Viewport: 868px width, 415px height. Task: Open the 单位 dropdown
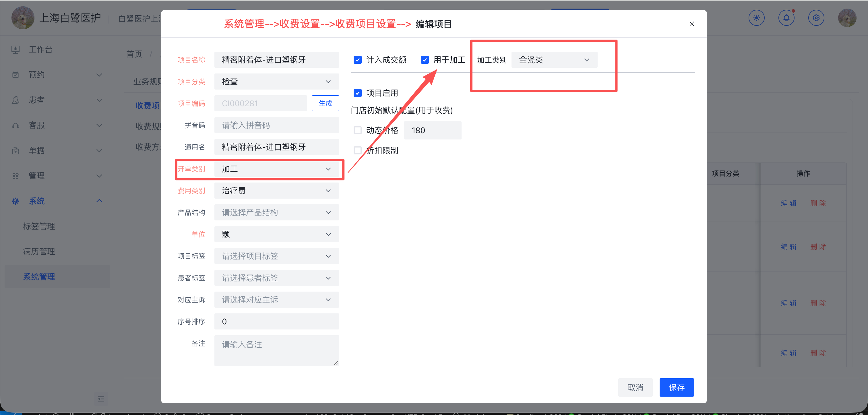[x=277, y=234]
